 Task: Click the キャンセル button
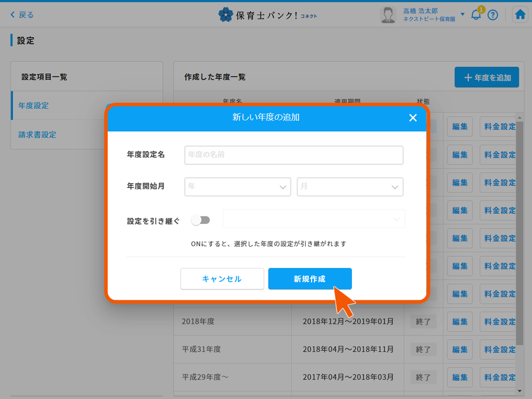point(222,279)
